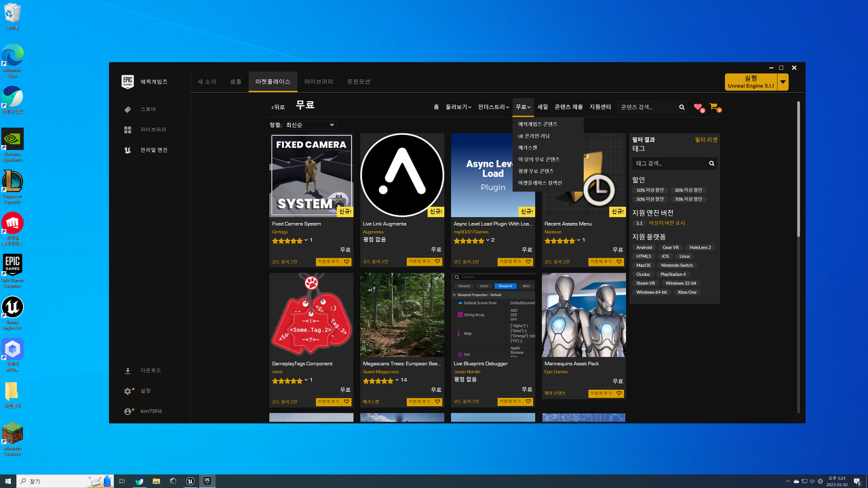868x488 pixels.
Task: Add Live Link Augmenta to wishlist heart
Action: [x=437, y=261]
